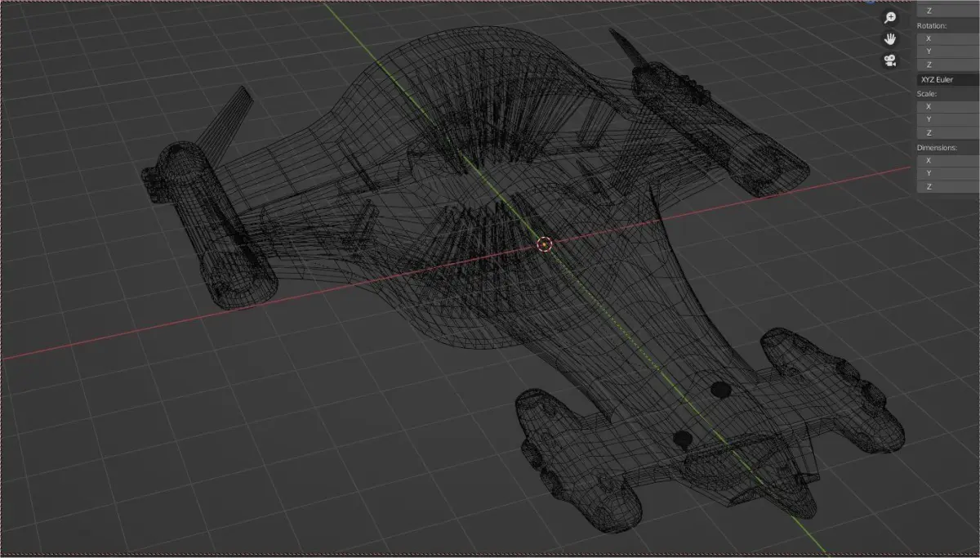
Task: Toggle the camera view icon
Action: 890,60
